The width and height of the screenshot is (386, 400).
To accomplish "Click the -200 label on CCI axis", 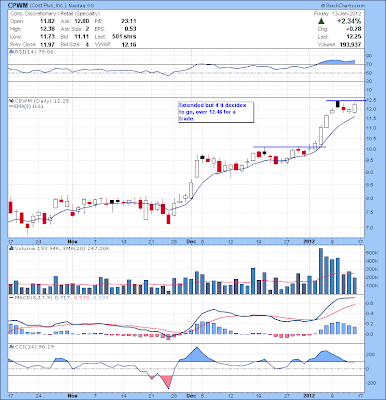I will [372, 383].
